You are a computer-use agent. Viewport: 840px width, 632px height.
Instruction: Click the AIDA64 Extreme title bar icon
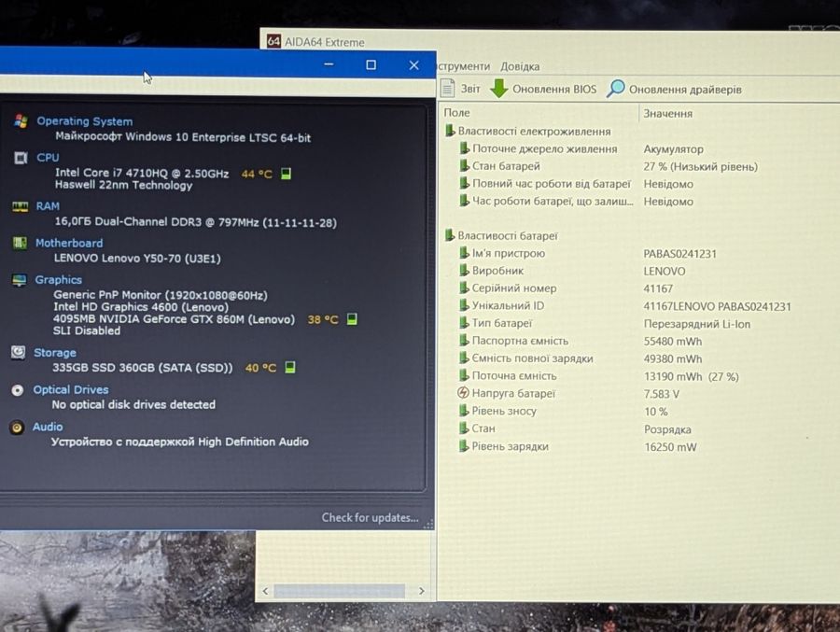tap(273, 41)
